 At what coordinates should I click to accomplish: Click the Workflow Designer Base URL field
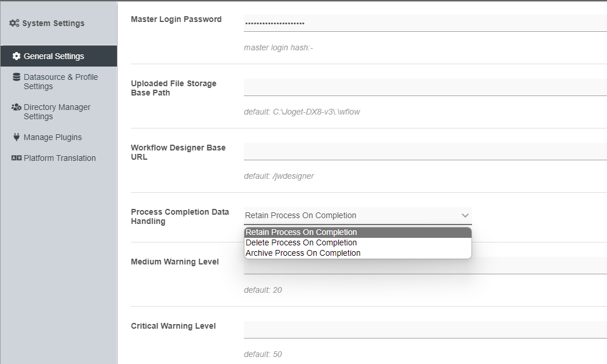click(x=425, y=152)
